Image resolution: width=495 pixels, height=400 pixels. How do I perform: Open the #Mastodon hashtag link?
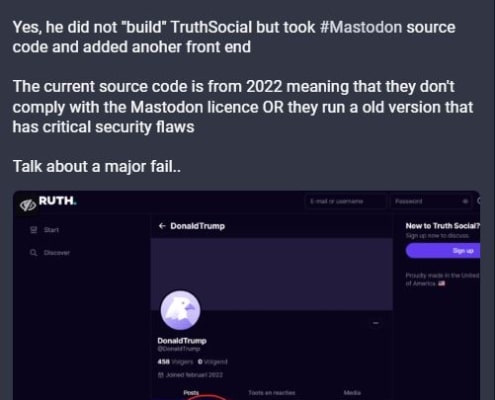pos(361,27)
